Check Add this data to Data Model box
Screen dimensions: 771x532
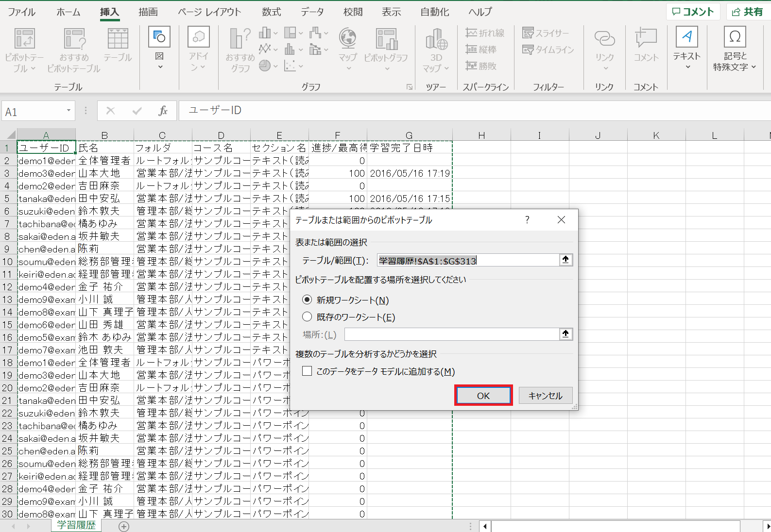307,371
